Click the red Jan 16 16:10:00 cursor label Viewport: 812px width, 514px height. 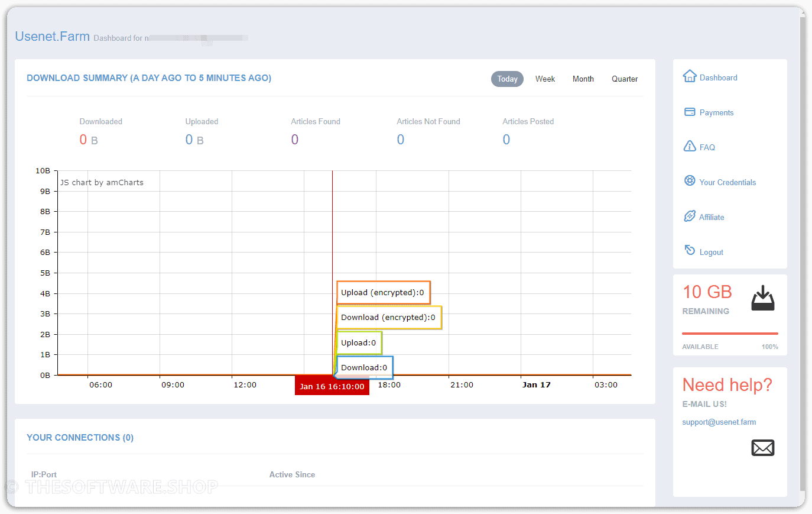tap(332, 386)
